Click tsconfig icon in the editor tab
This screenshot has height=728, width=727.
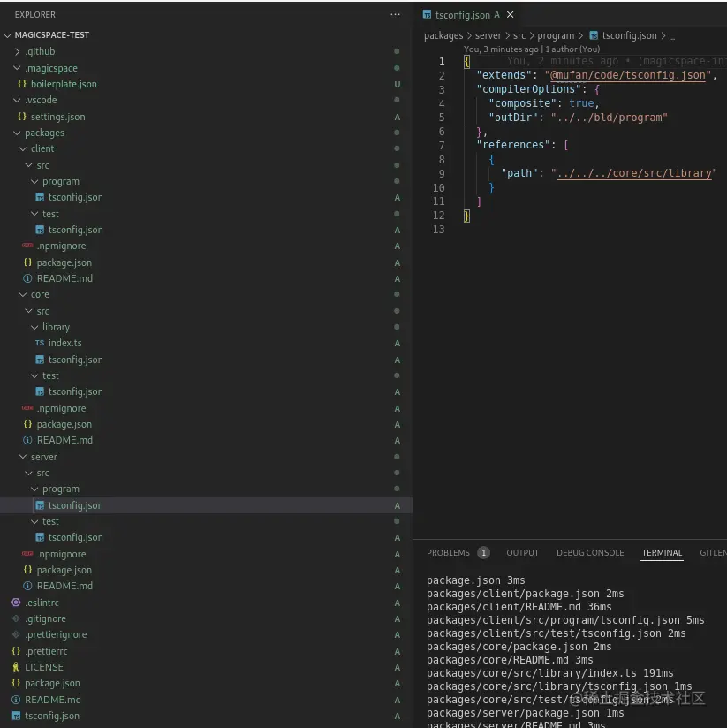427,15
